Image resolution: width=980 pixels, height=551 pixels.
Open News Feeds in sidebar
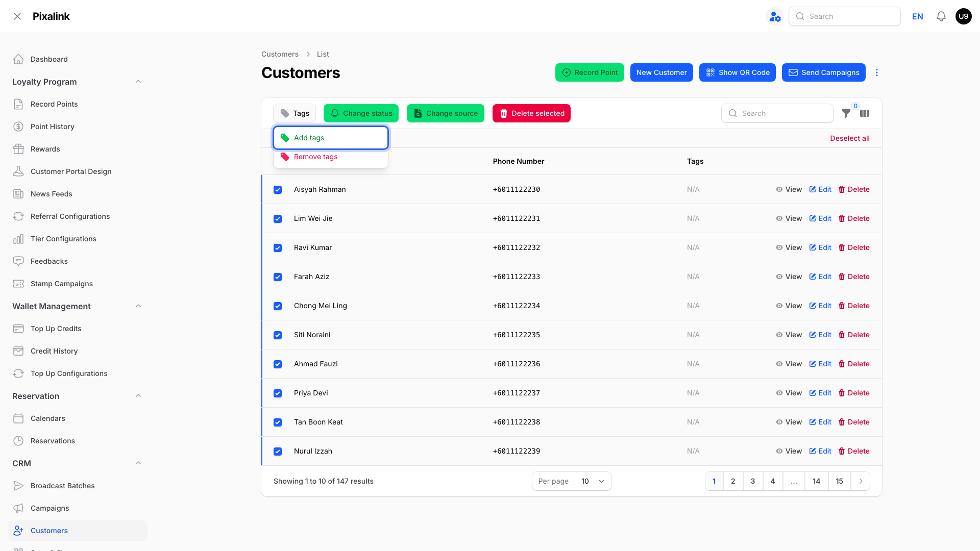[x=78, y=194]
